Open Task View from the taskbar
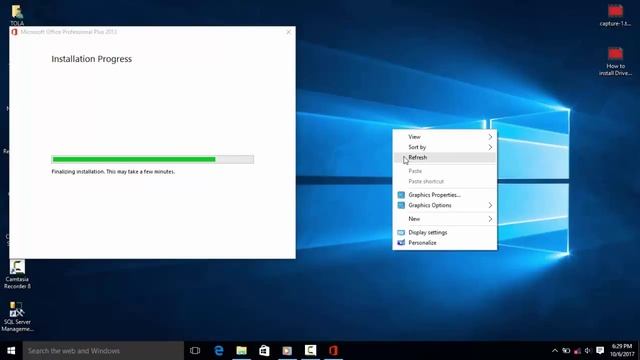Viewport: 640px width, 360px height. [195, 351]
